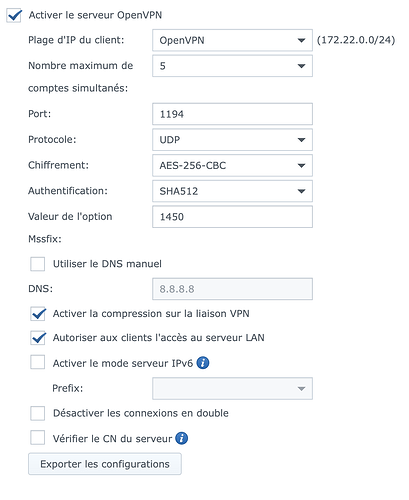Toggle compression sur la liaison VPN checkbox

pos(37,314)
